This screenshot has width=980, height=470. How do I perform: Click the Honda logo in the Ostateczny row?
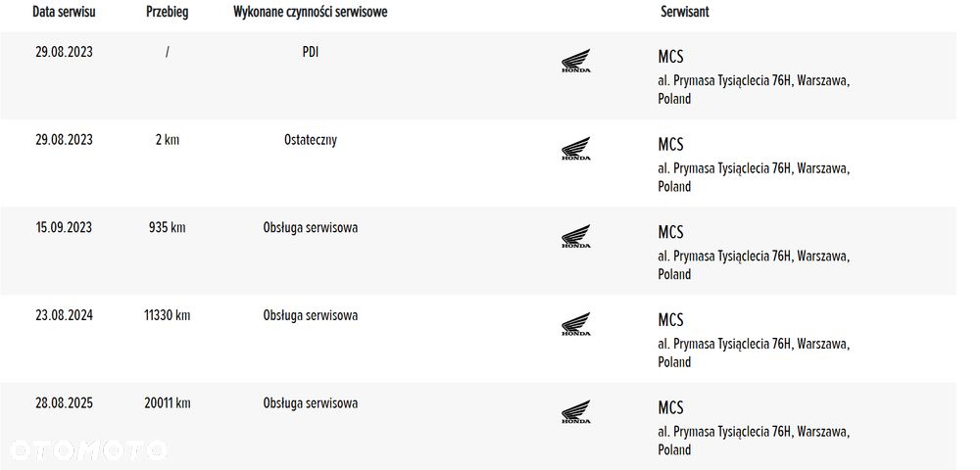pos(575,149)
